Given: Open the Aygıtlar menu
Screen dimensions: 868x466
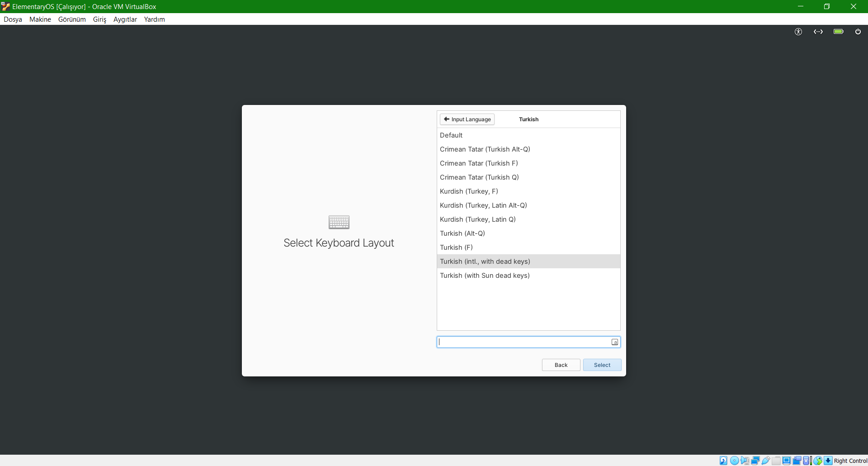Looking at the screenshot, I should click(x=125, y=19).
